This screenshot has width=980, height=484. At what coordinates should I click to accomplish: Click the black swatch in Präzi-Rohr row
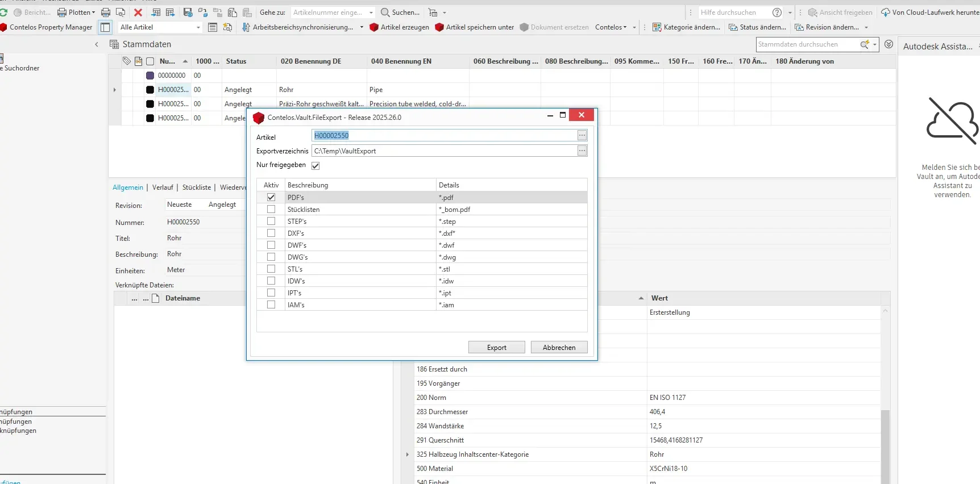[x=150, y=103]
